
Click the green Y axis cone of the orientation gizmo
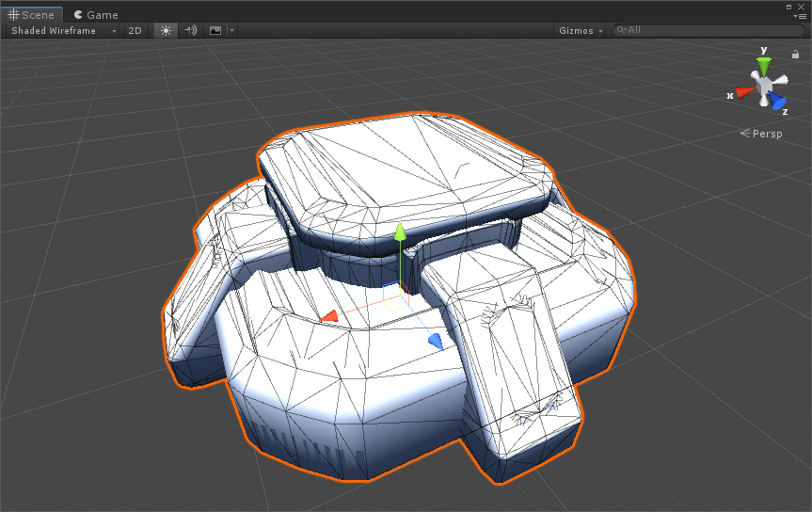point(763,67)
